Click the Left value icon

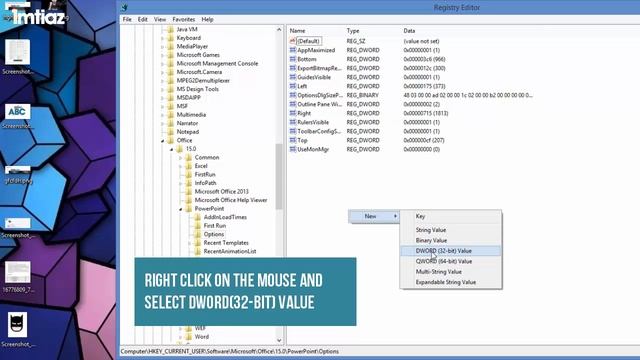tap(293, 86)
